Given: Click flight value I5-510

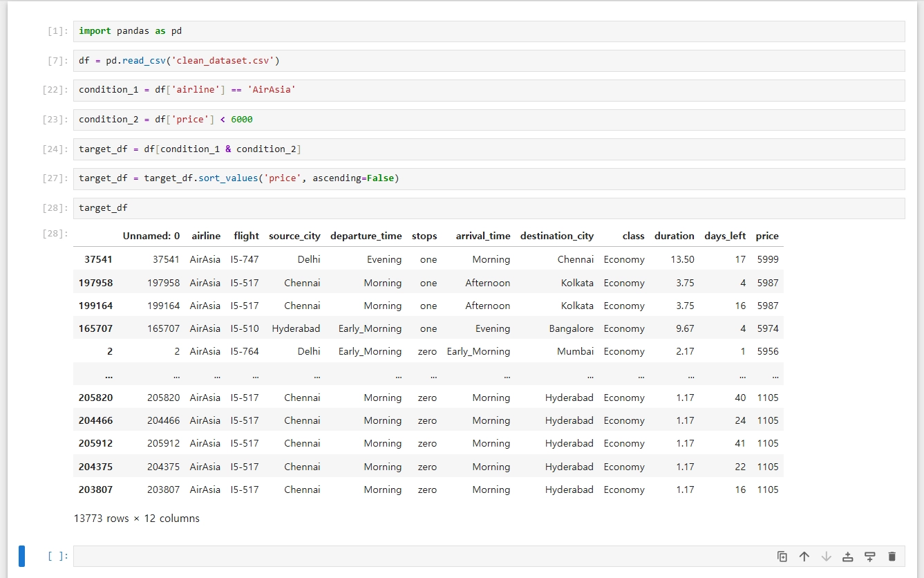Looking at the screenshot, I should (245, 328).
